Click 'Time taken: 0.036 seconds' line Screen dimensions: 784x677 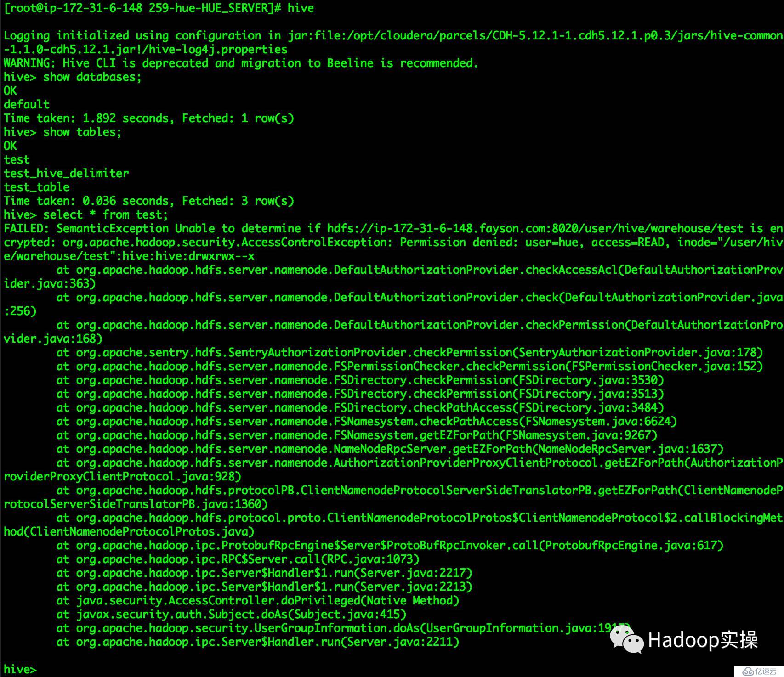tap(149, 201)
